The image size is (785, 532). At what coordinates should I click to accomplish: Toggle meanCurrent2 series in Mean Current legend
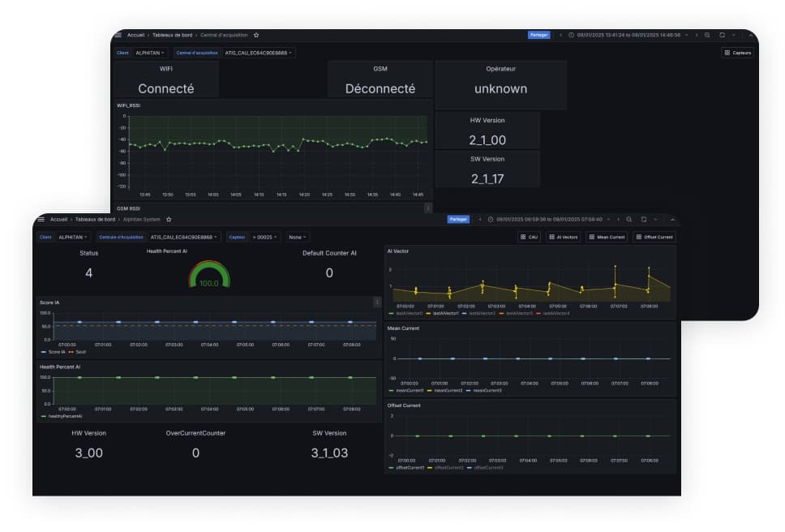(446, 390)
